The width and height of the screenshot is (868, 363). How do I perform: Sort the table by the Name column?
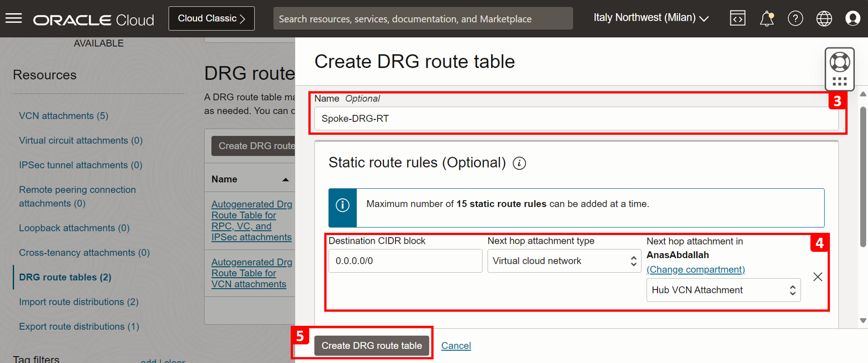point(250,179)
